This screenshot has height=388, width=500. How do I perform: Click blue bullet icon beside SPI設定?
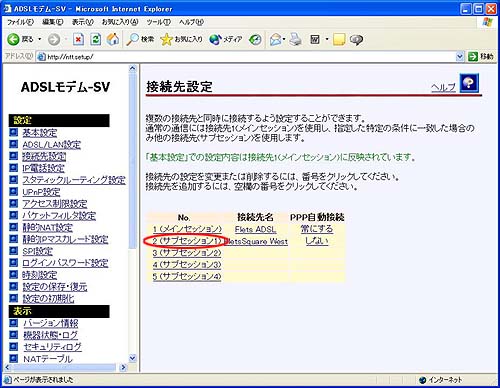(x=13, y=251)
